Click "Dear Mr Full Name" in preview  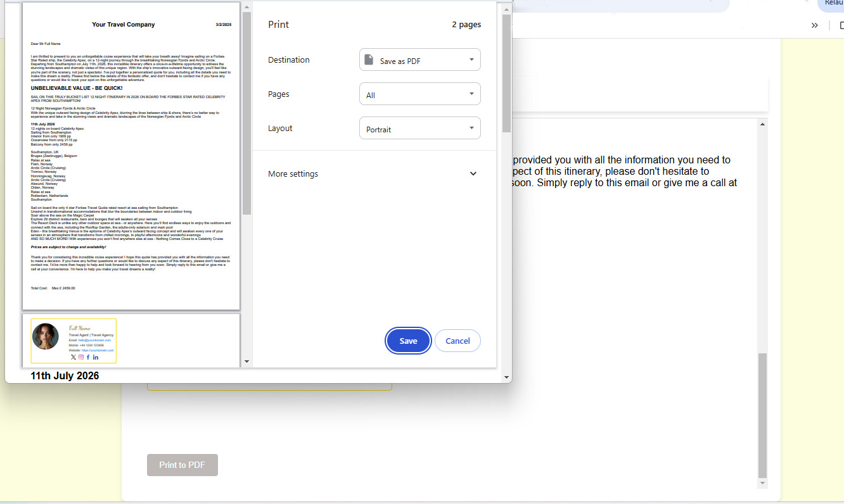point(44,44)
